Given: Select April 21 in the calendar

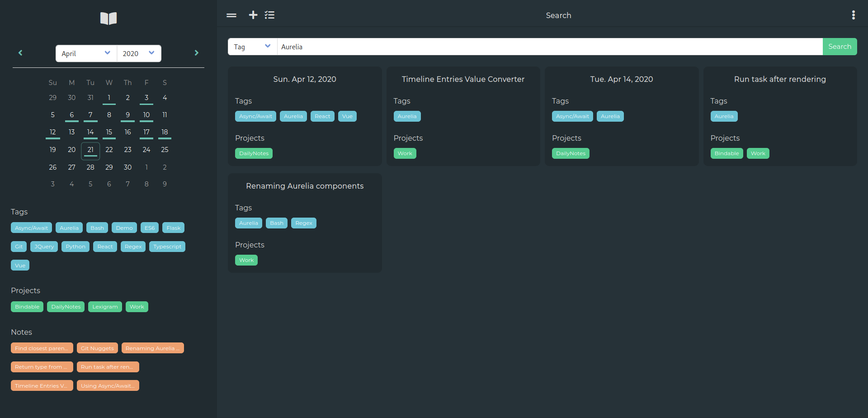Looking at the screenshot, I should tap(90, 151).
